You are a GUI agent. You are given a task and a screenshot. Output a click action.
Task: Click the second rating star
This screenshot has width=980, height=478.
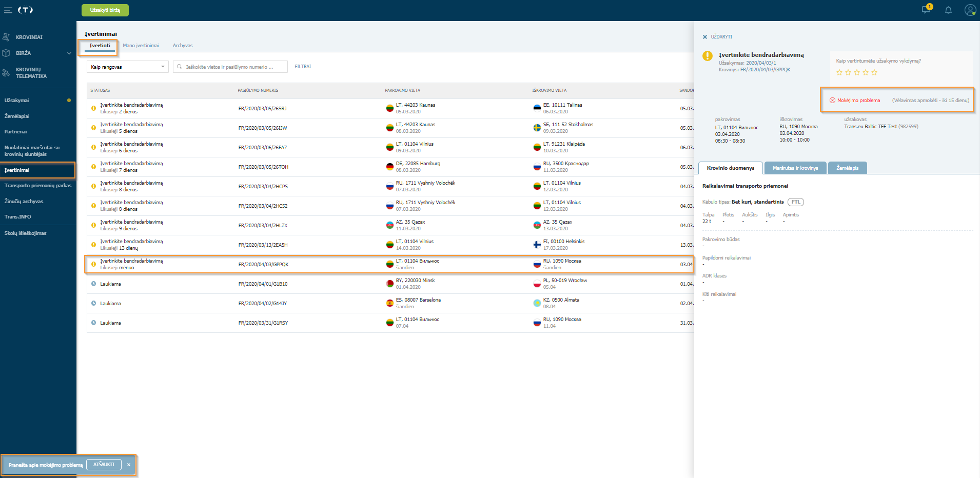click(848, 72)
